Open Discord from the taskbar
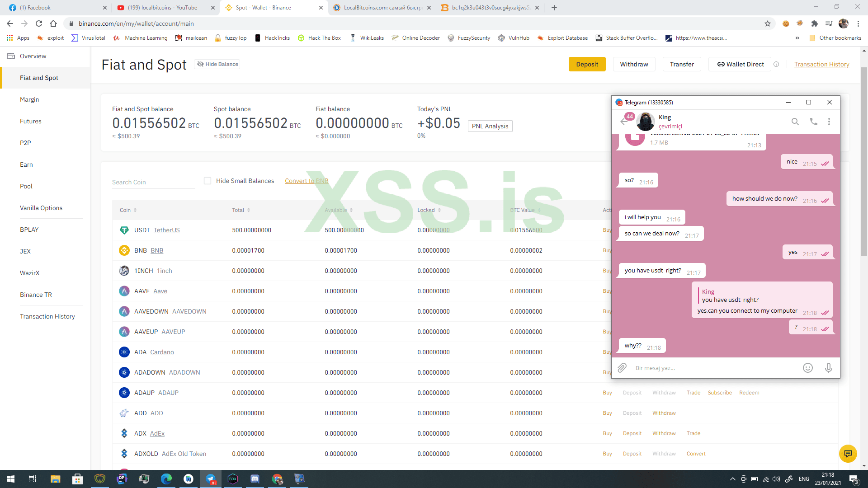 255,479
